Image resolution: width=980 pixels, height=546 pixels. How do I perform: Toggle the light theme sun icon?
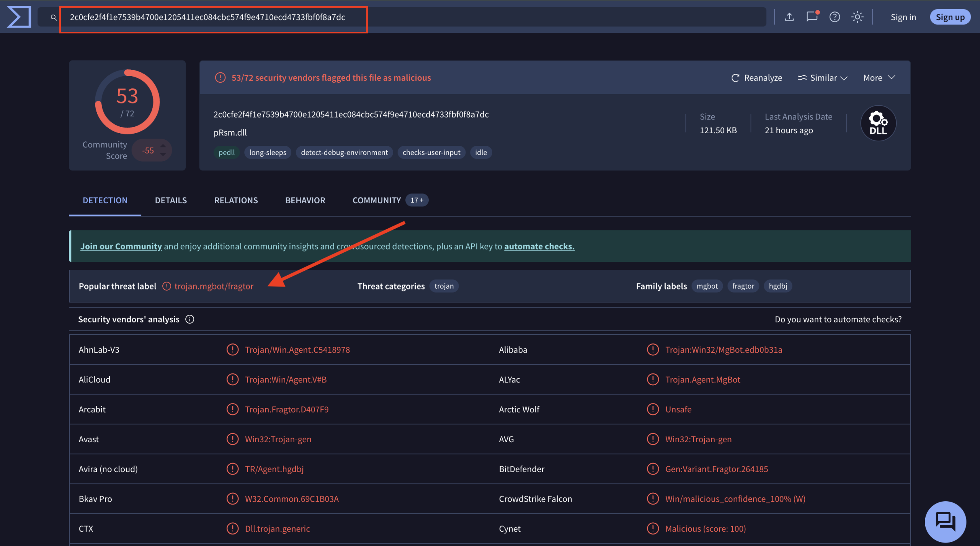tap(857, 17)
